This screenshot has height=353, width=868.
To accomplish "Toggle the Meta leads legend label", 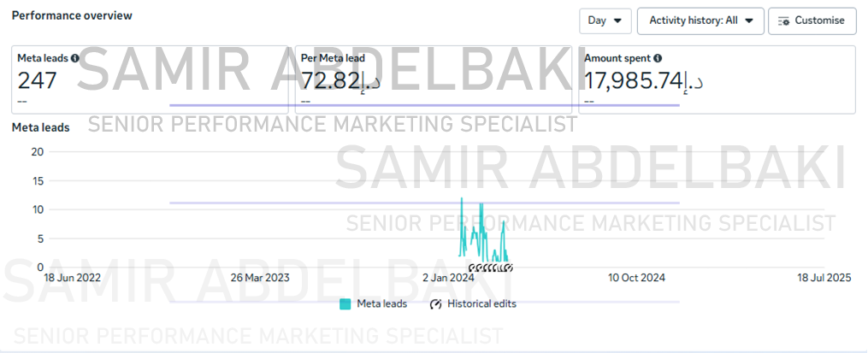I will 382,303.
